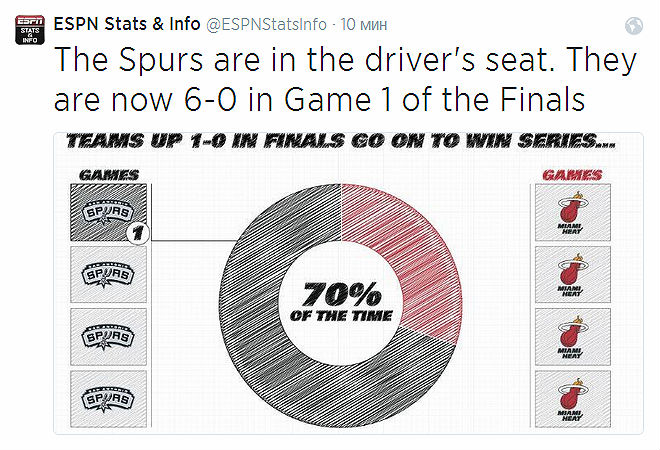The image size is (660, 450).
Task: Open the @ESPNStatsInfo handle link
Action: pyautogui.click(x=266, y=24)
